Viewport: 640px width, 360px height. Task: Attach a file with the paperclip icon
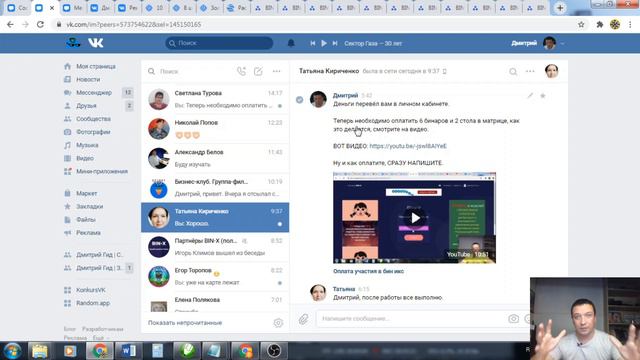pyautogui.click(x=303, y=319)
